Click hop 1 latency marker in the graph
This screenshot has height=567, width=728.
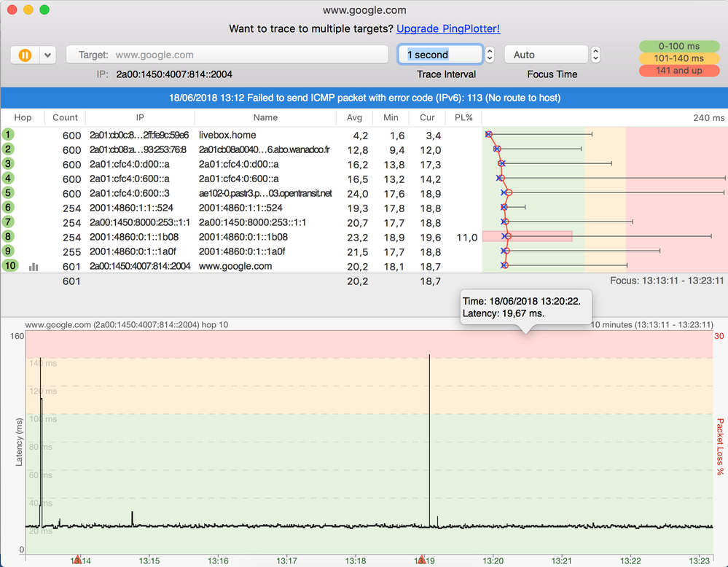(488, 134)
